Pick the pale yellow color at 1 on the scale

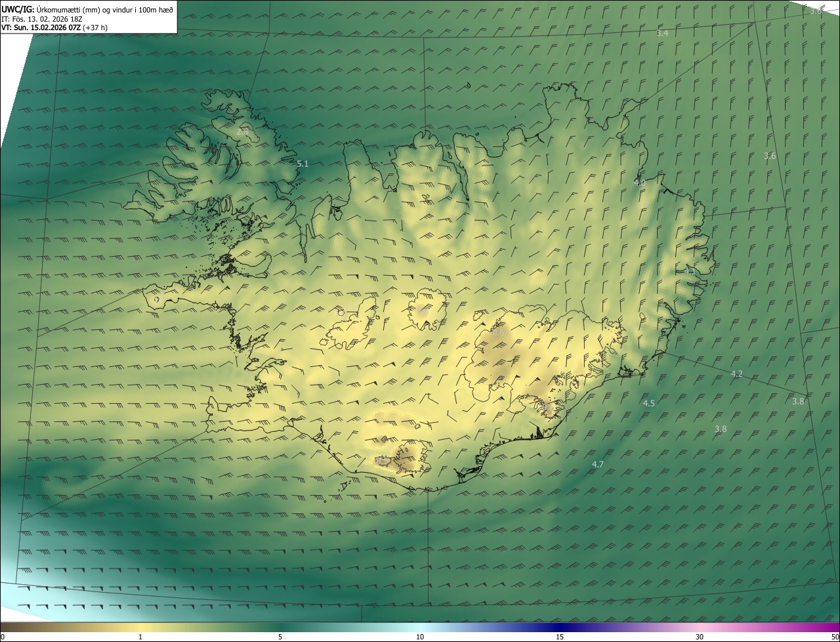coord(140,627)
